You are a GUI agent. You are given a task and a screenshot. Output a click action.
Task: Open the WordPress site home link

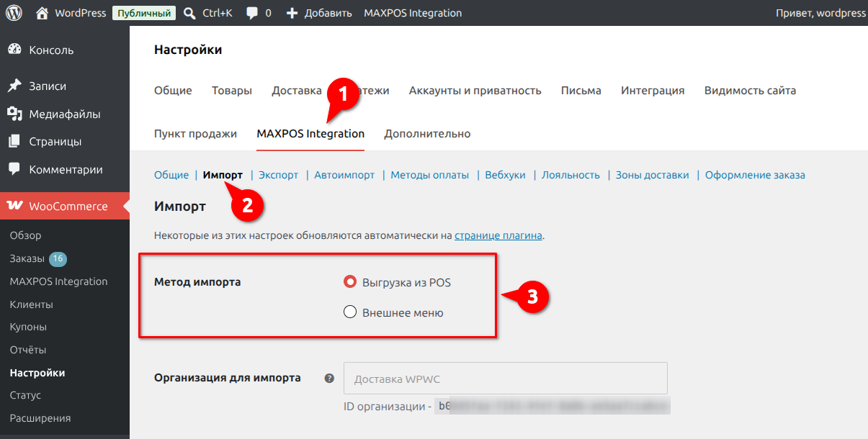pos(71,13)
